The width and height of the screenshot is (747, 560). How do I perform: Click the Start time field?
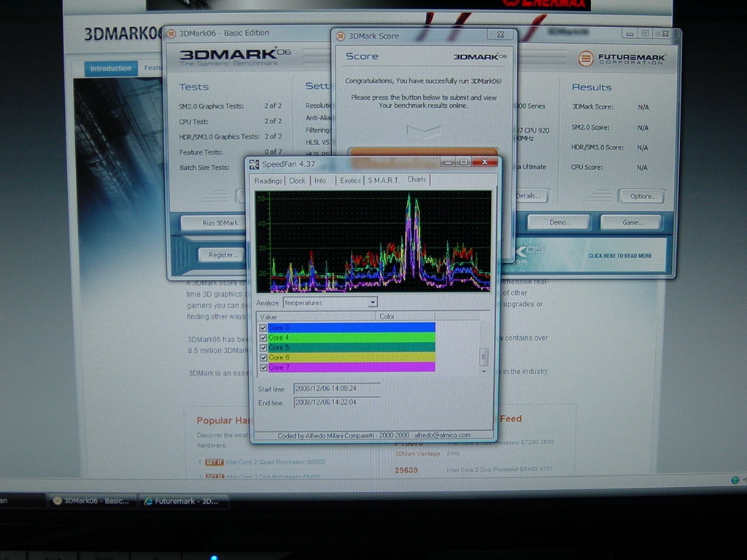point(336,389)
